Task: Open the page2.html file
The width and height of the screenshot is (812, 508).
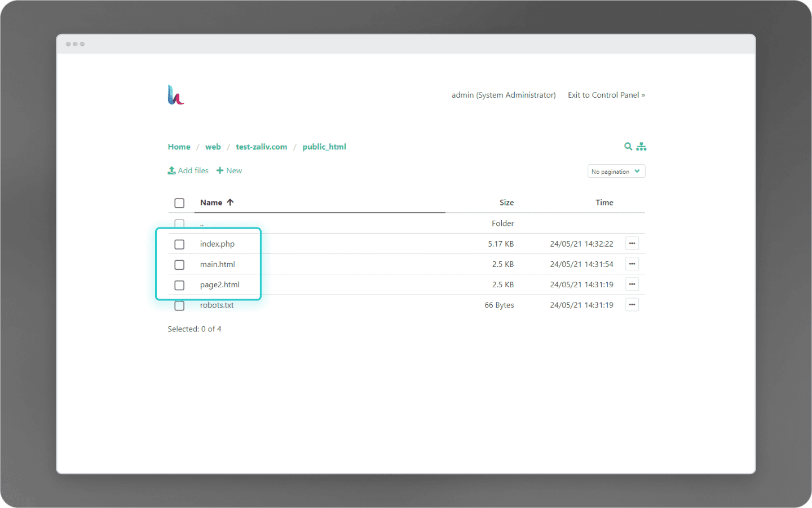Action: tap(220, 284)
